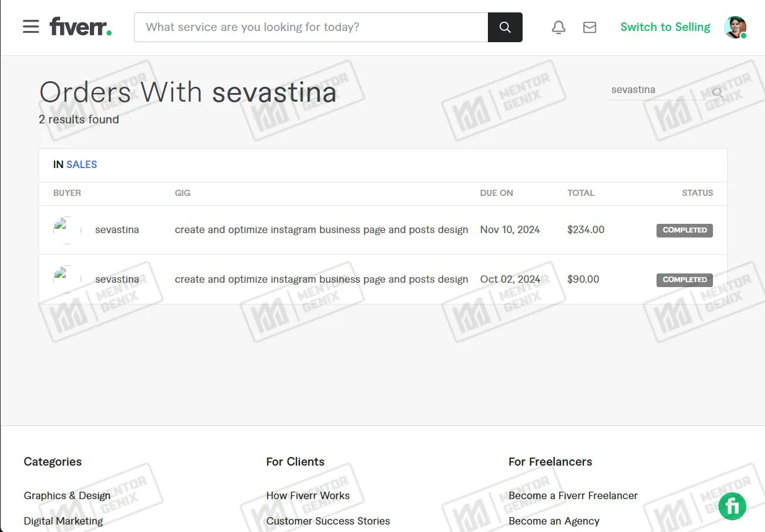
Task: Open the inbox envelope icon
Action: click(590, 27)
